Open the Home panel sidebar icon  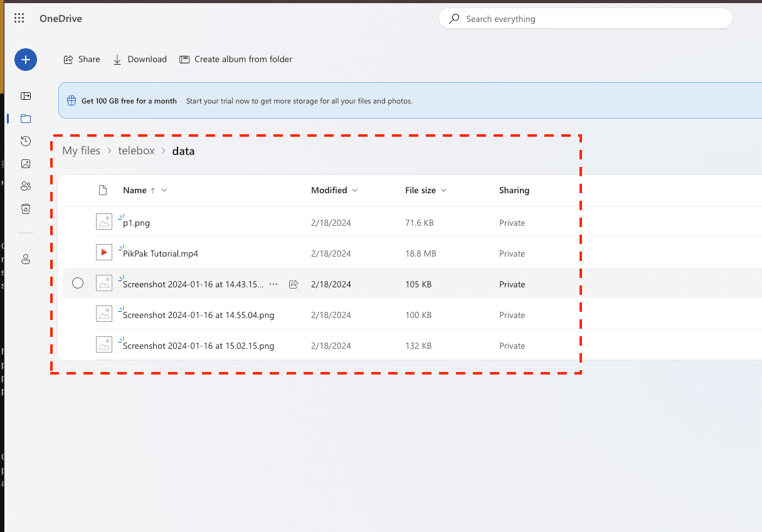click(x=26, y=96)
